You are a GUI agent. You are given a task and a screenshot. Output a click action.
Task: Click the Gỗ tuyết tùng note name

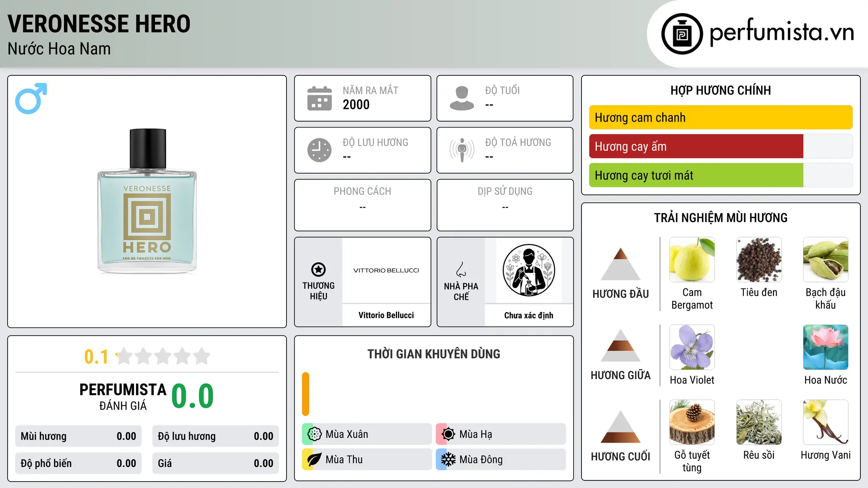coord(692,461)
